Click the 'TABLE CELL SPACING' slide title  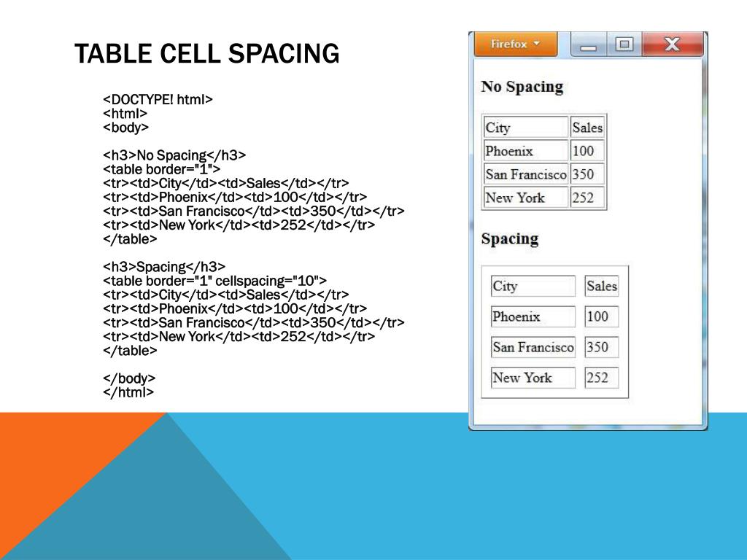(x=206, y=53)
